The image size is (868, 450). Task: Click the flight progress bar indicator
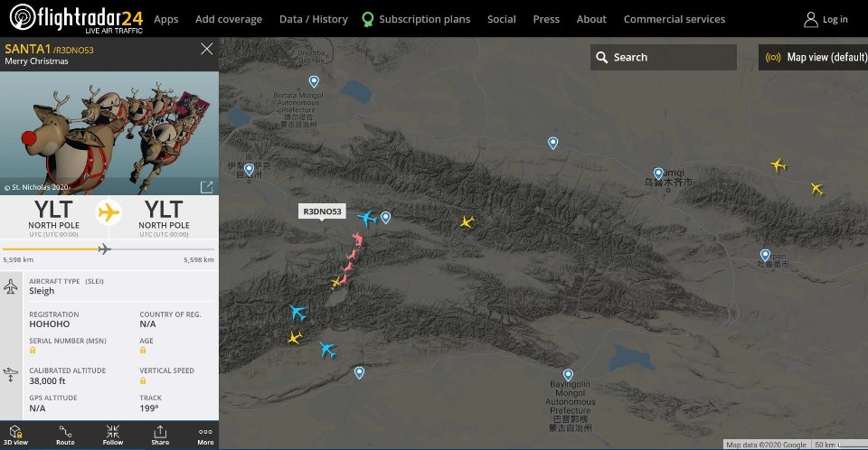(104, 249)
